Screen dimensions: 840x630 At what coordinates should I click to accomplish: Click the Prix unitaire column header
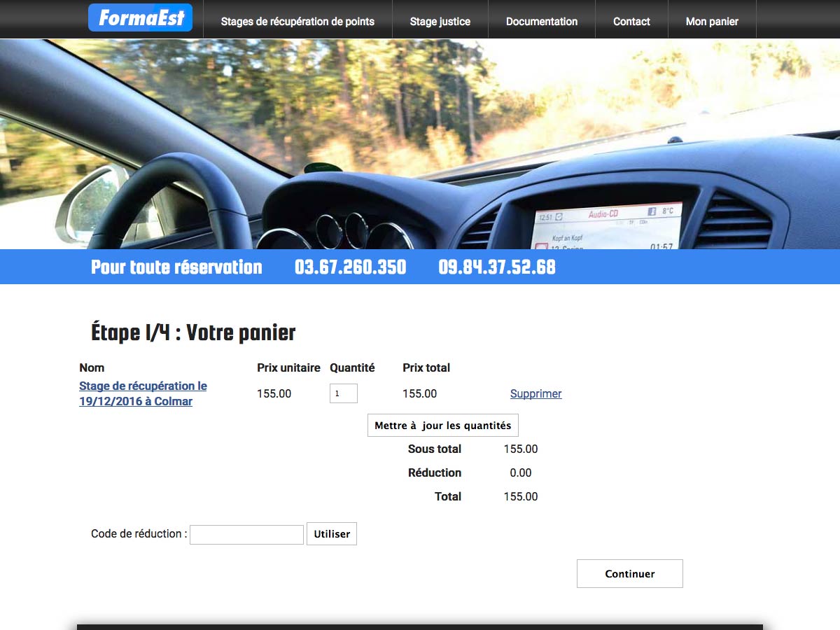[288, 367]
